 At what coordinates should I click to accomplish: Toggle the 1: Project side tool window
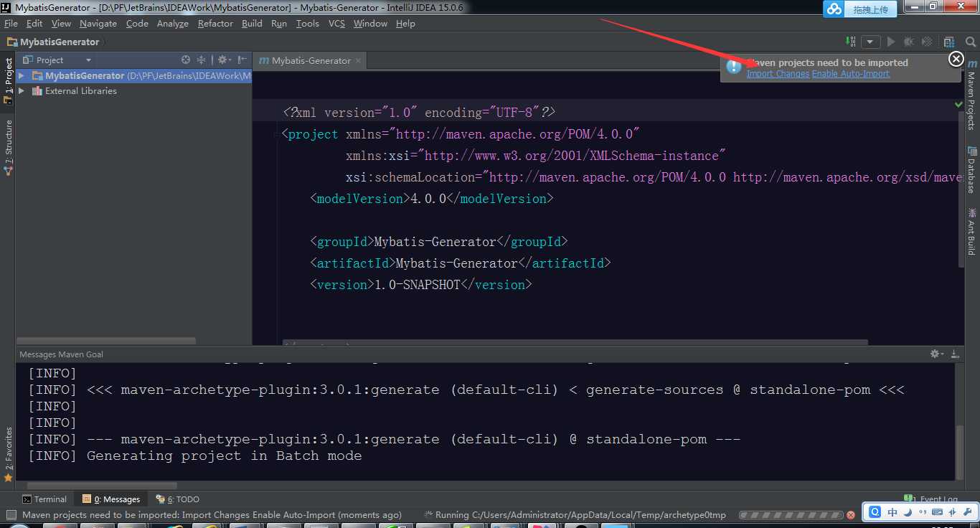(x=8, y=80)
